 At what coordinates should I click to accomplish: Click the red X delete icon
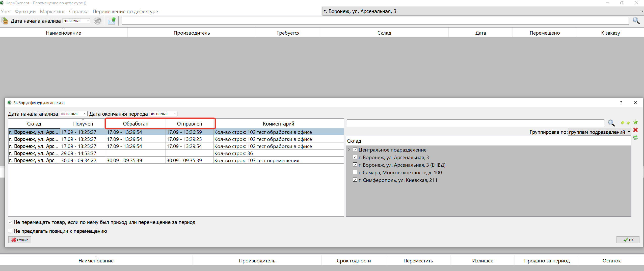click(x=635, y=130)
